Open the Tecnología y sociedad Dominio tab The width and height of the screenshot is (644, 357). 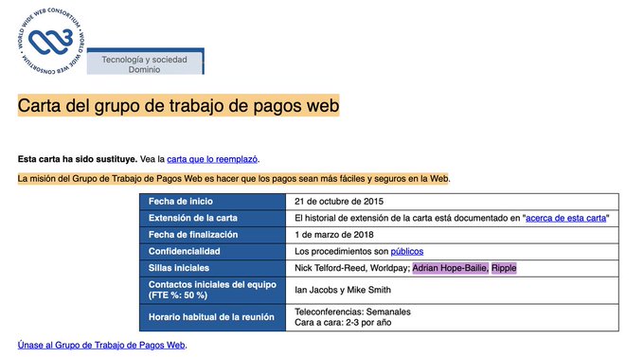click(x=145, y=62)
